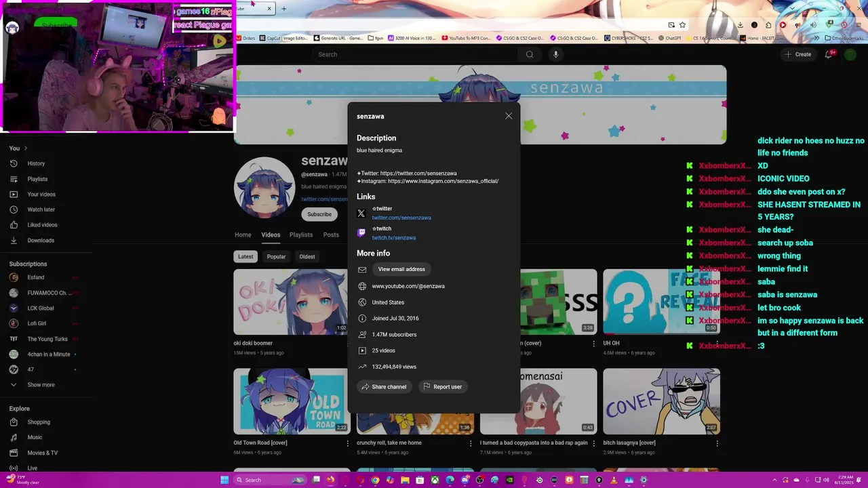The image size is (868, 488).
Task: Show hidden system tray icons
Action: pyautogui.click(x=775, y=480)
